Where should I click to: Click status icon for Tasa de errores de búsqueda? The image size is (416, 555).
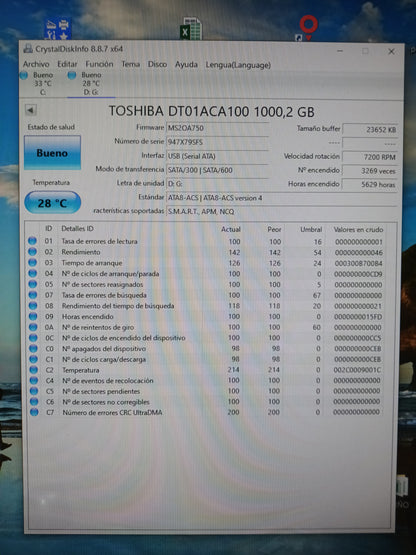[x=33, y=294]
